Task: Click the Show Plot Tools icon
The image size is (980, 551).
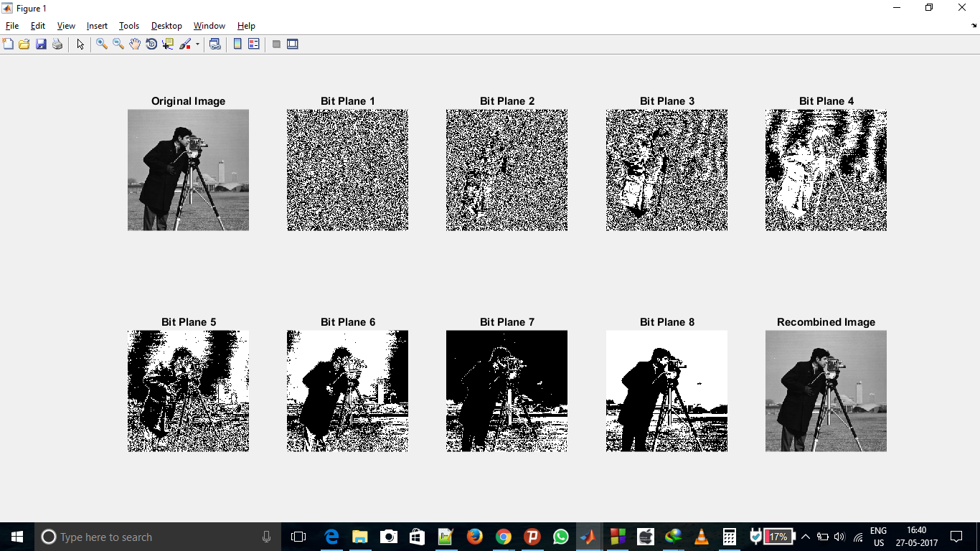Action: (293, 44)
